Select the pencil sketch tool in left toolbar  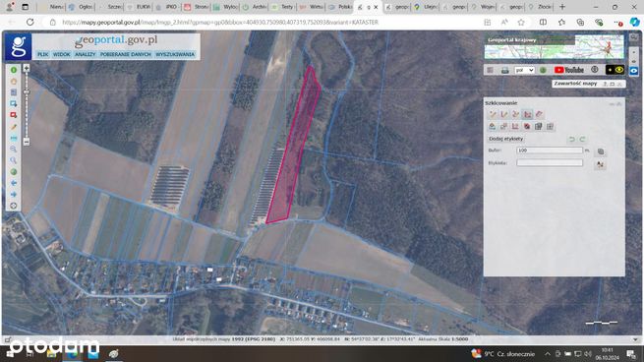14,127
